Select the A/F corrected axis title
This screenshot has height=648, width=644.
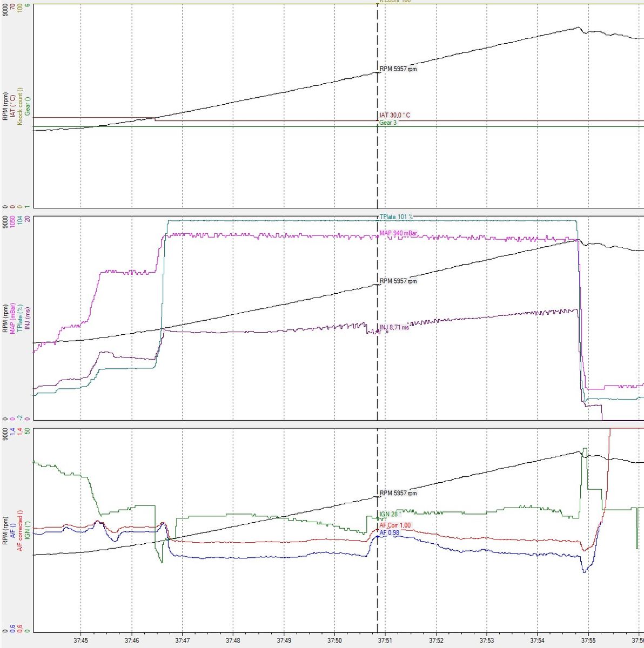pos(20,530)
